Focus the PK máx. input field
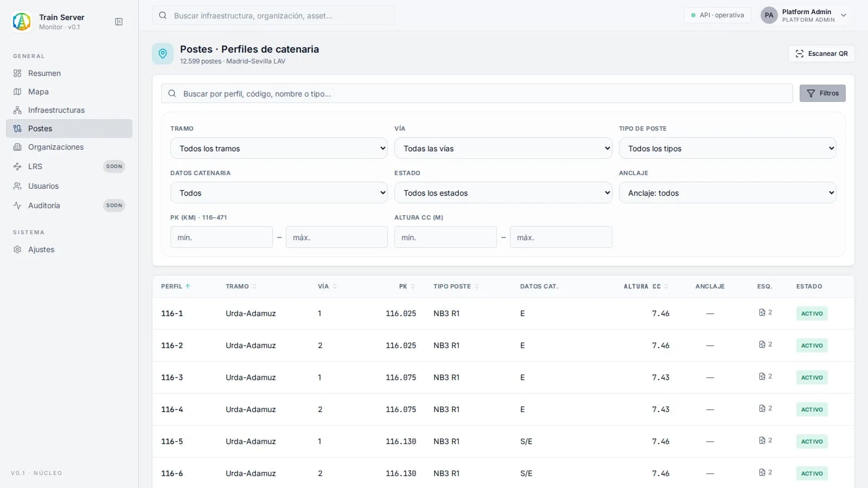Screen dimensions: 868x488 pyautogui.click(x=337, y=237)
